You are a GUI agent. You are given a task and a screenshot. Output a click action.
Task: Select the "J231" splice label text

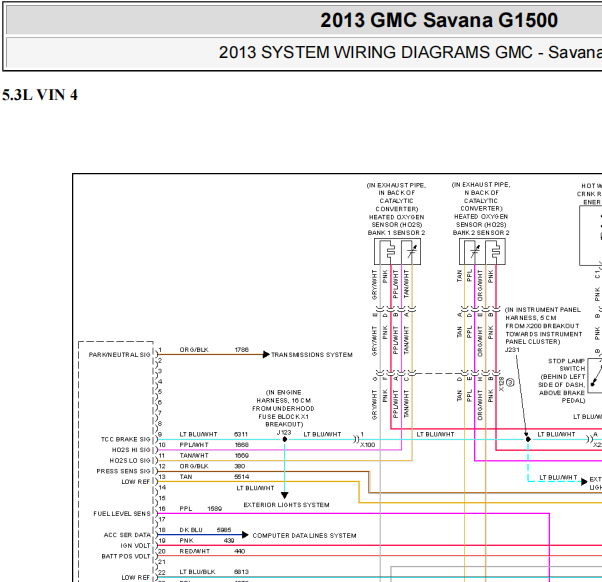(x=513, y=350)
